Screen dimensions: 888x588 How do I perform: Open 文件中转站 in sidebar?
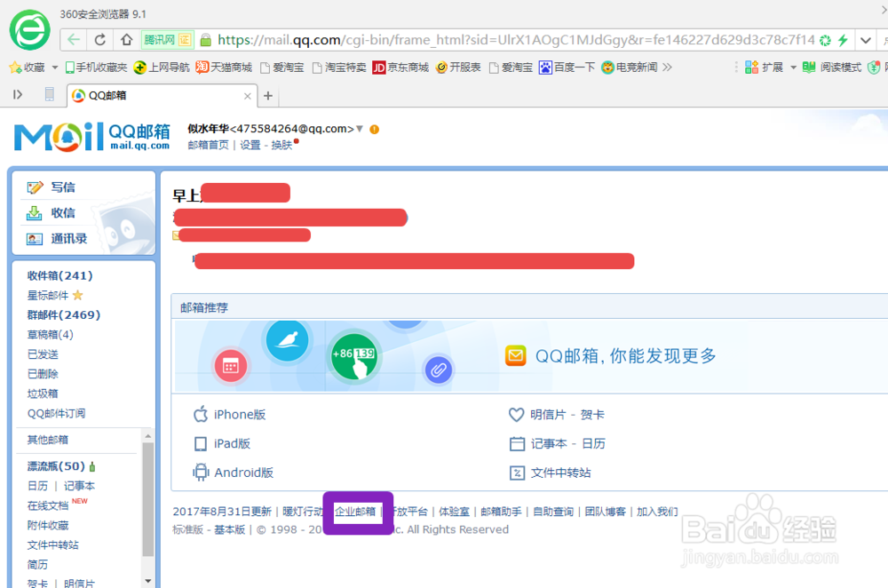[x=53, y=545]
